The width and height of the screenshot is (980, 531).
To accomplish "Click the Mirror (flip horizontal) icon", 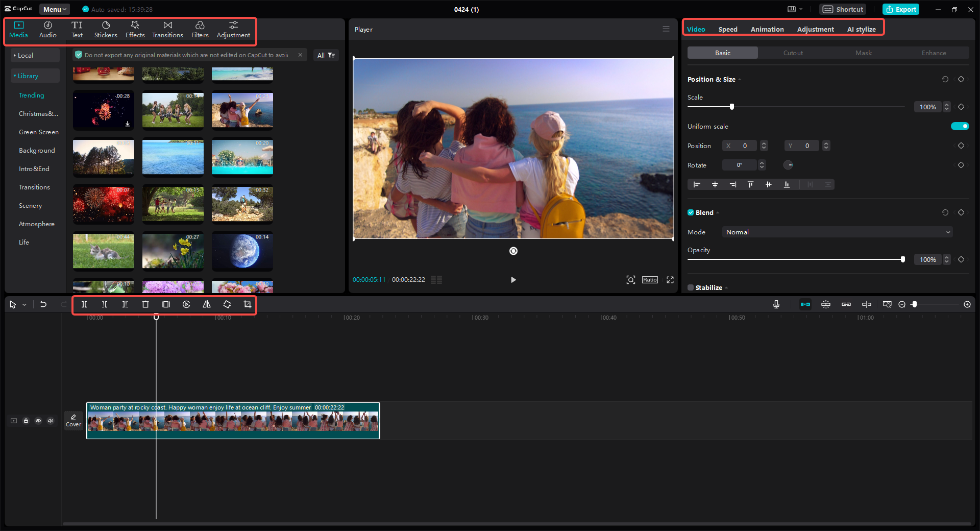I will (x=206, y=304).
